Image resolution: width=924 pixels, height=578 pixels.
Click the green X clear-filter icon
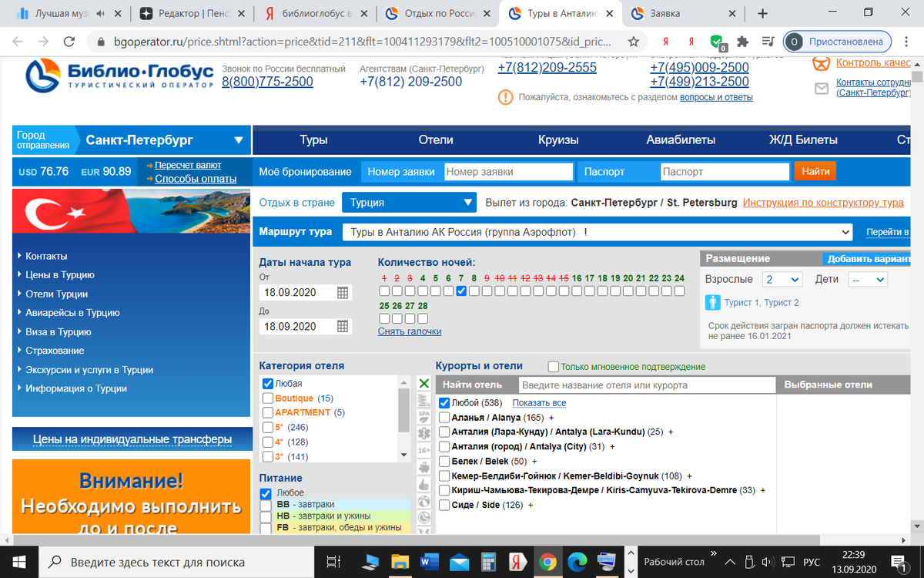pyautogui.click(x=423, y=383)
